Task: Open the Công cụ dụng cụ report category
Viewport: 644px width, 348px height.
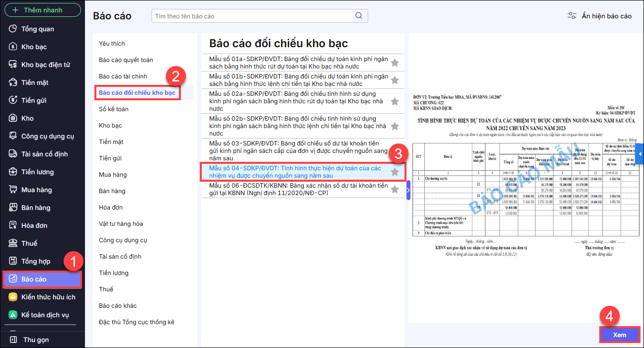Action: [123, 240]
